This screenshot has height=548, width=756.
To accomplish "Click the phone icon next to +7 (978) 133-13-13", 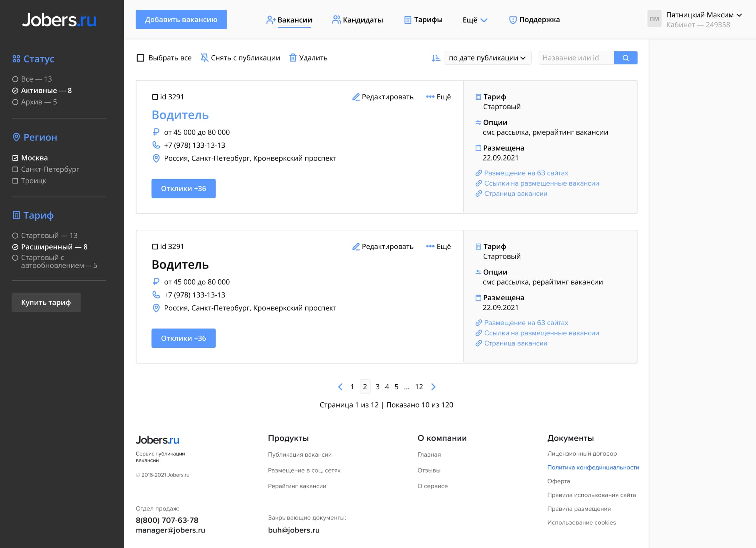I will tap(156, 145).
